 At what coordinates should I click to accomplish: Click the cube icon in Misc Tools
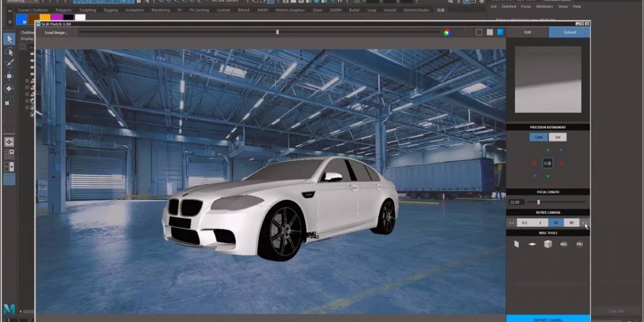547,244
